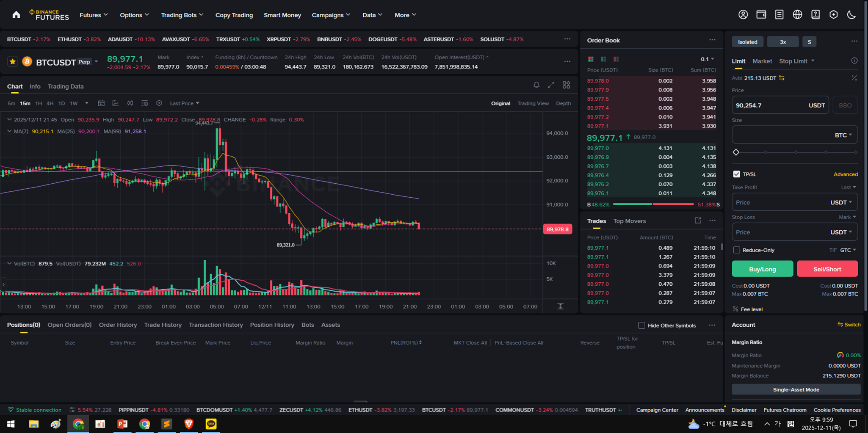Image resolution: width=868 pixels, height=433 pixels.
Task: Click the Isolated margin mode button
Action: tap(747, 41)
